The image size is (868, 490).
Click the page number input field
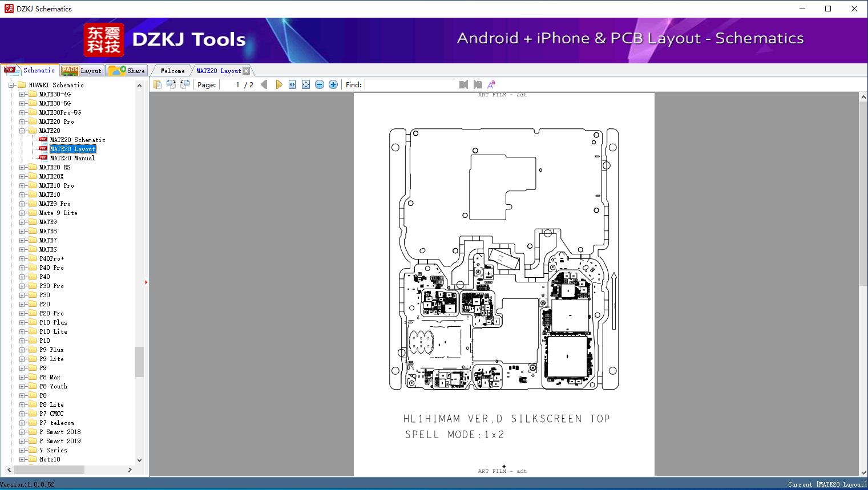coord(230,84)
